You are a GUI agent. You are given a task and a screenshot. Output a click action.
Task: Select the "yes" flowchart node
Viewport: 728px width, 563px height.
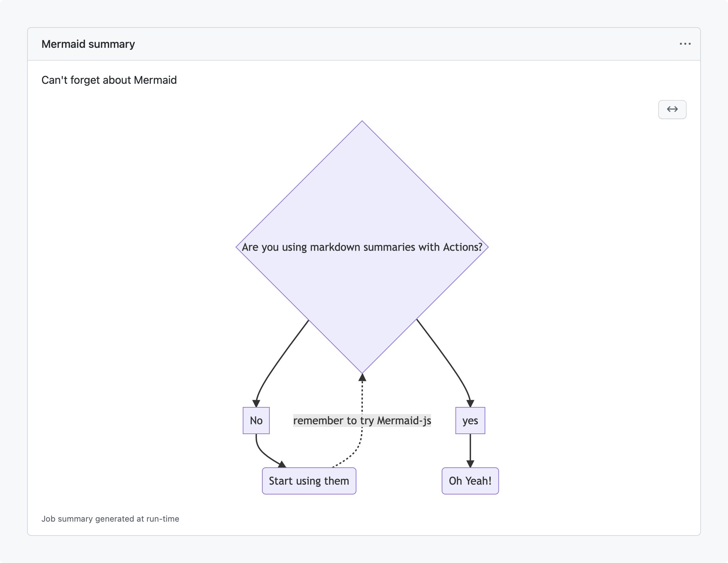tap(470, 421)
